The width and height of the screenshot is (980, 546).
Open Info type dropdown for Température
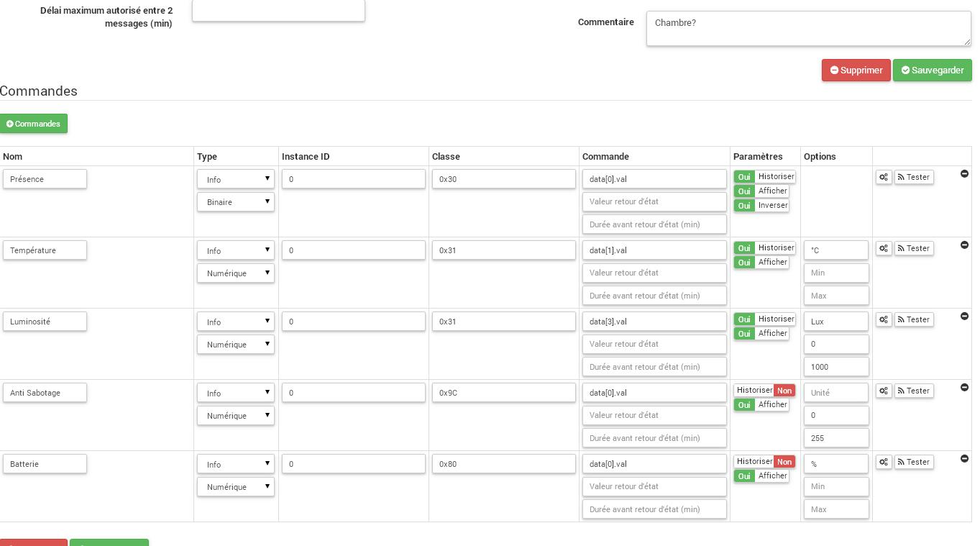tap(236, 250)
